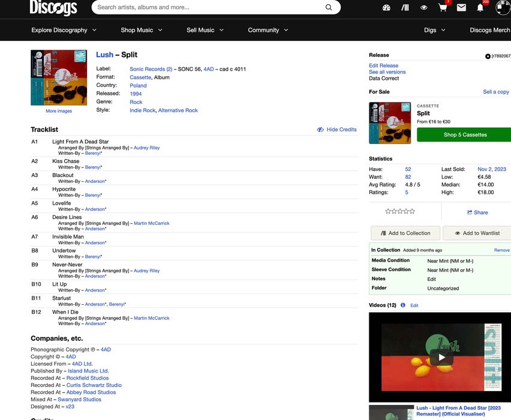Click the Add to Collection button

point(405,233)
